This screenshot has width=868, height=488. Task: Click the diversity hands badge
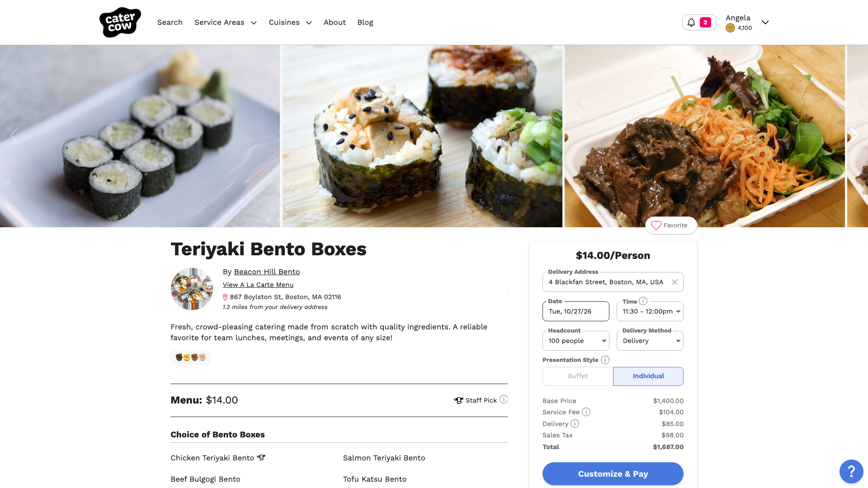click(x=190, y=357)
